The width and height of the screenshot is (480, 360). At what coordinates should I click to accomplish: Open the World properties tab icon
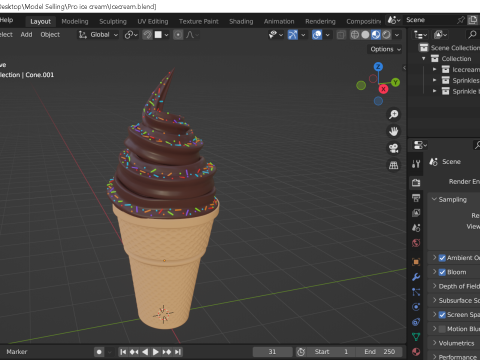[416, 243]
